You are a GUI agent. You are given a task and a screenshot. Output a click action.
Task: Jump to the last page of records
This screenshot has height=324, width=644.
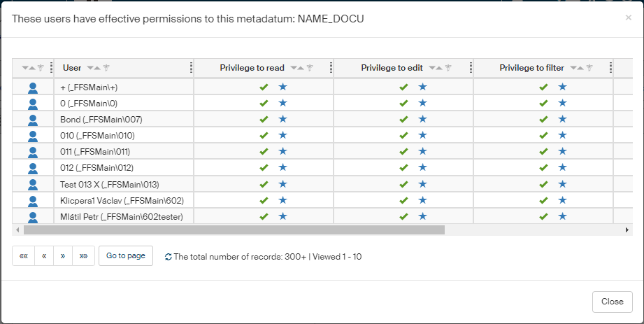tap(83, 256)
